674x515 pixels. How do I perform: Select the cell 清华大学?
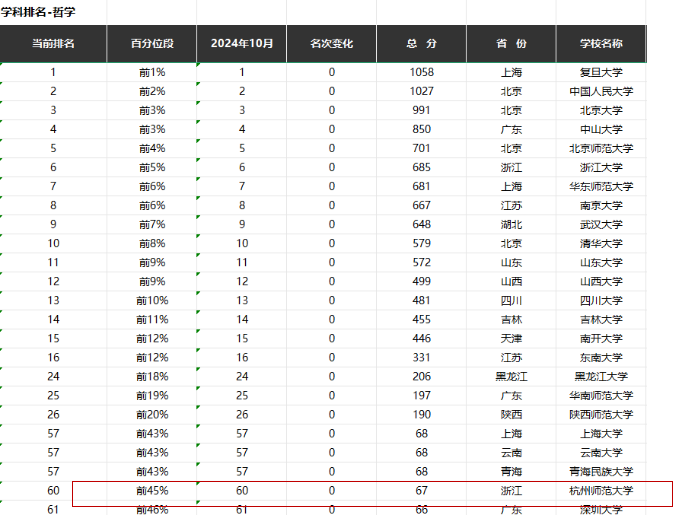tap(601, 243)
